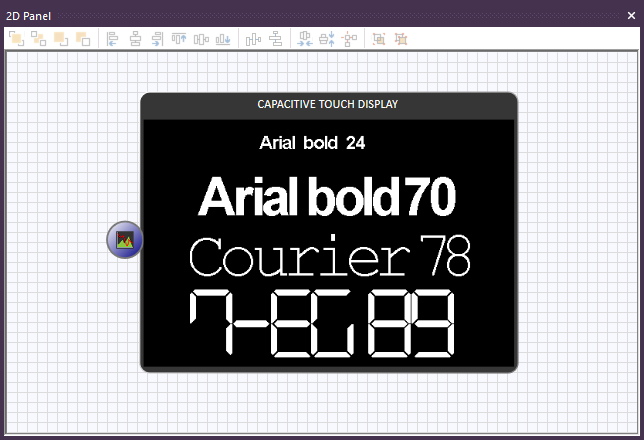Align selected objects to vertical middle

tap(201, 39)
